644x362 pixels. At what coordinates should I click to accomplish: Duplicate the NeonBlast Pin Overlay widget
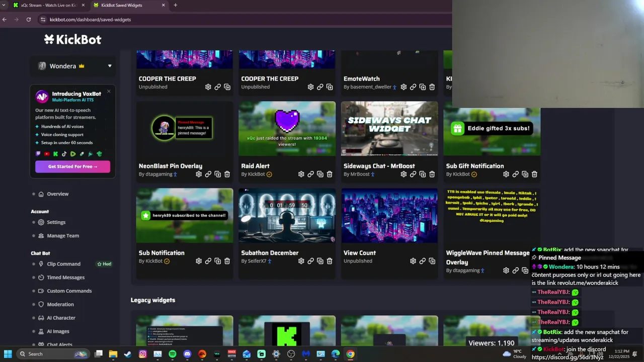(x=217, y=174)
